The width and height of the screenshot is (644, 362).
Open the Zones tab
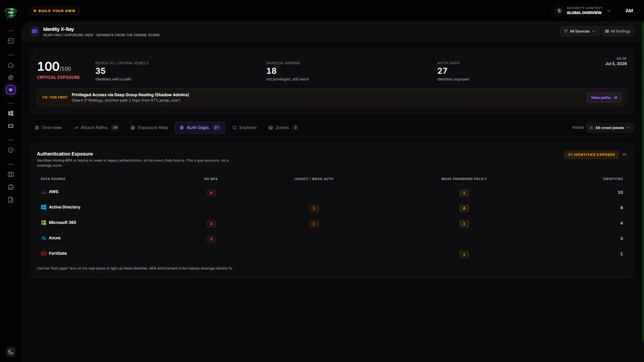pos(283,128)
